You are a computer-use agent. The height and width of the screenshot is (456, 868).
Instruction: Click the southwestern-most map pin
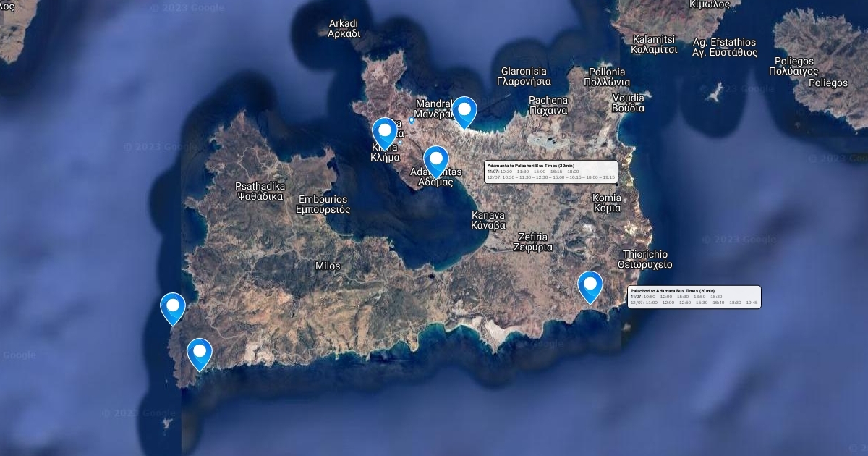click(200, 352)
